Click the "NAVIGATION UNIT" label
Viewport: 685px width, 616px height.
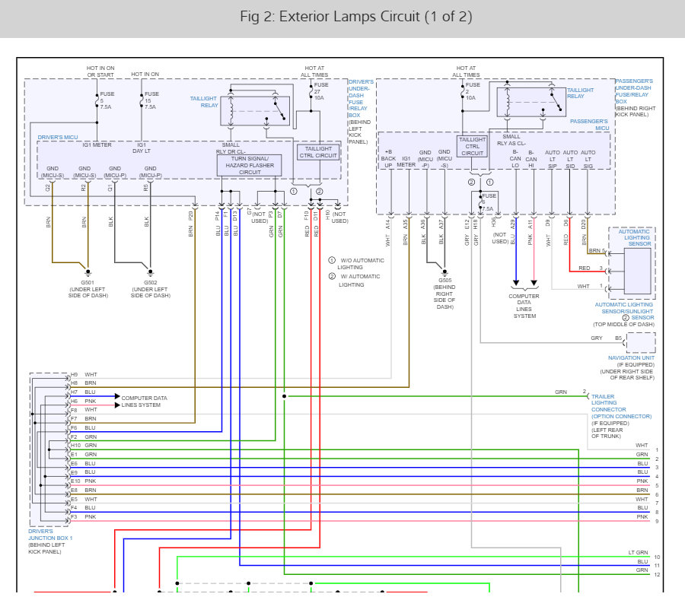631,357
